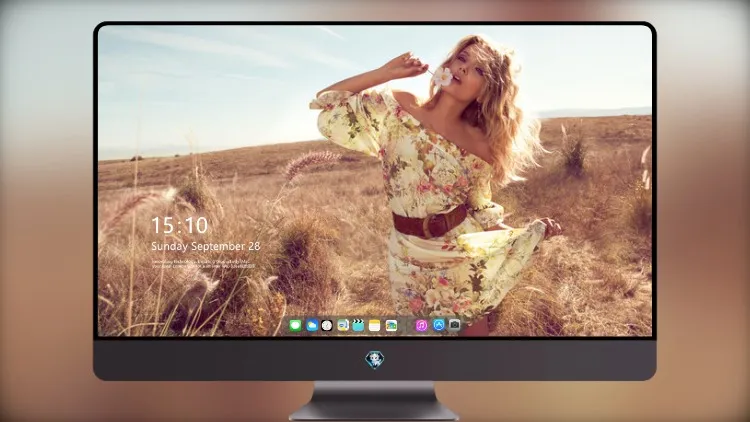Click the white flower in wallpaper
The width and height of the screenshot is (750, 422).
(x=442, y=77)
